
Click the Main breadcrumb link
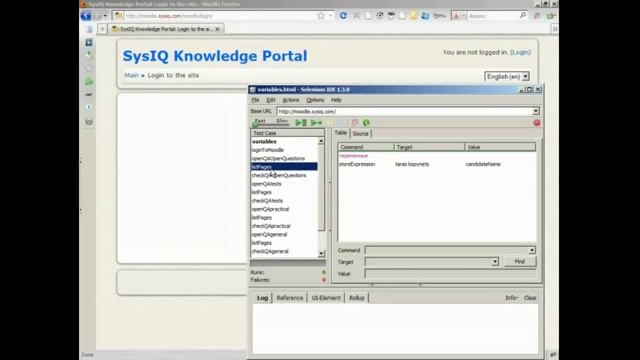pyautogui.click(x=131, y=76)
